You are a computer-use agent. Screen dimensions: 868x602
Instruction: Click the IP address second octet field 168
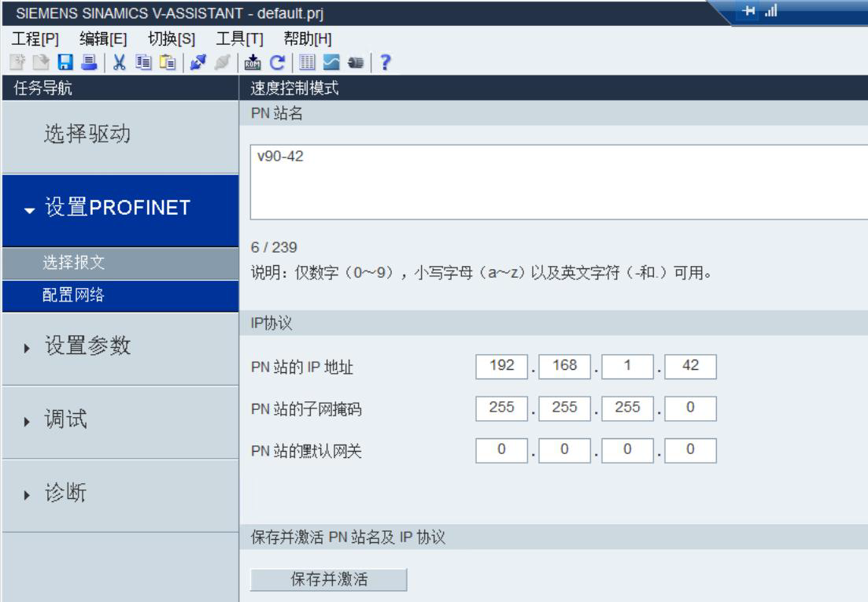pos(565,366)
